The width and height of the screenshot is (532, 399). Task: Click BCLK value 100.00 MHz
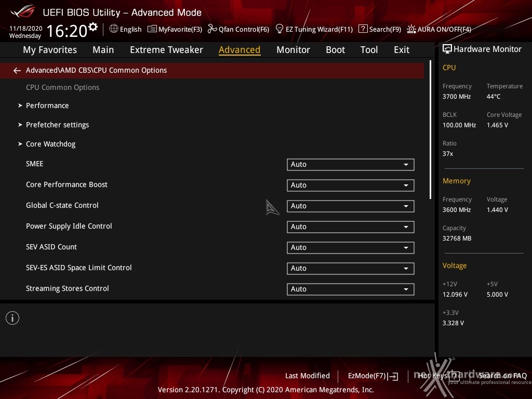459,125
